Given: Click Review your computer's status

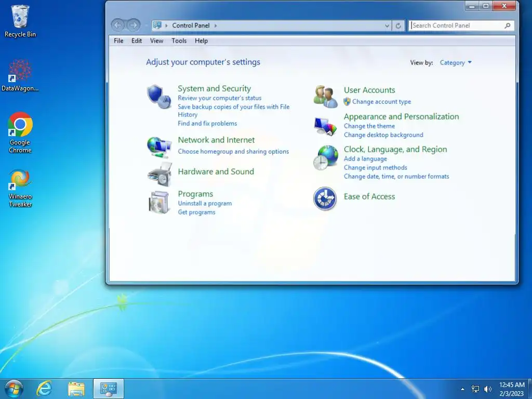Looking at the screenshot, I should (x=220, y=98).
